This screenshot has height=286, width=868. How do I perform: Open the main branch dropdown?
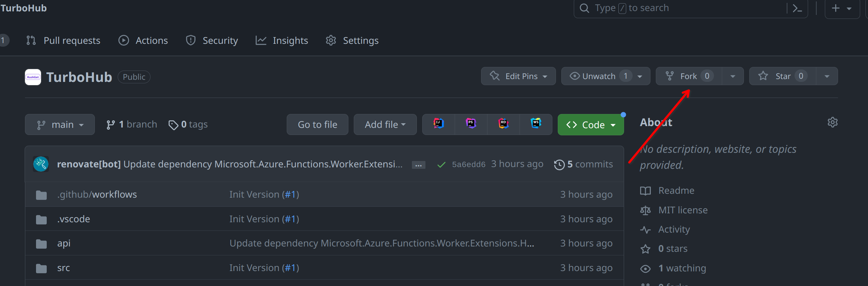(x=60, y=125)
